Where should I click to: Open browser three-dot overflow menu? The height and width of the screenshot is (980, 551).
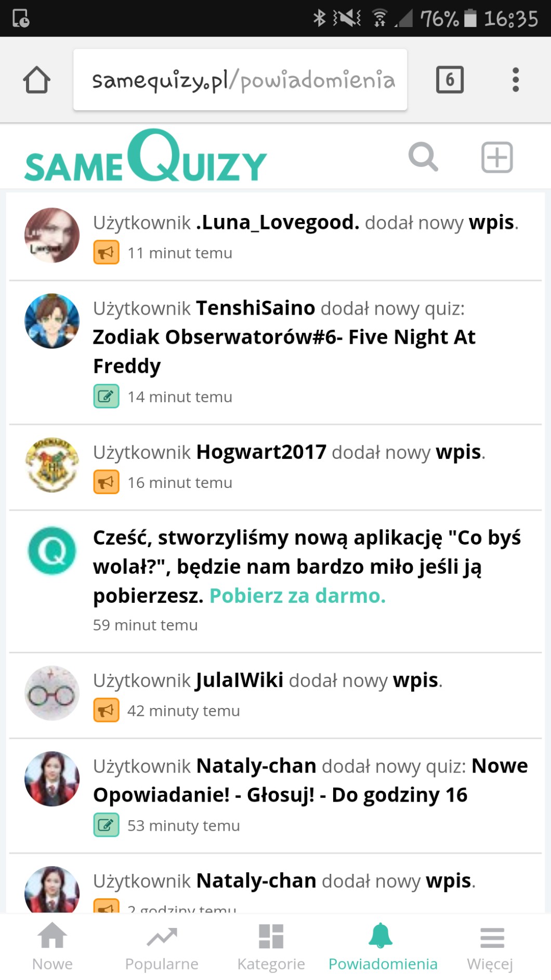point(515,80)
